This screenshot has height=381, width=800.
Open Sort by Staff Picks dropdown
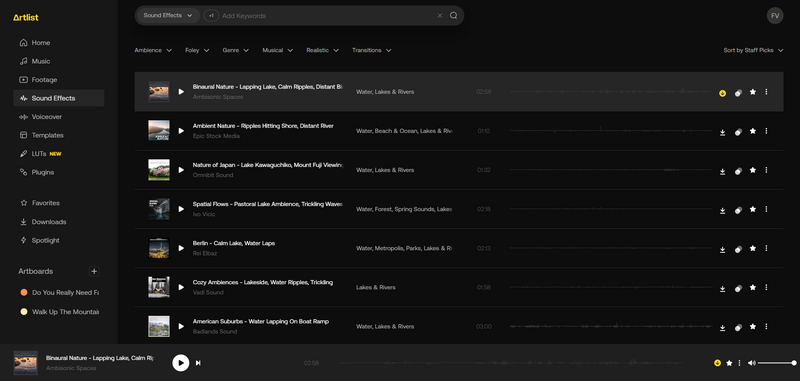pos(753,50)
